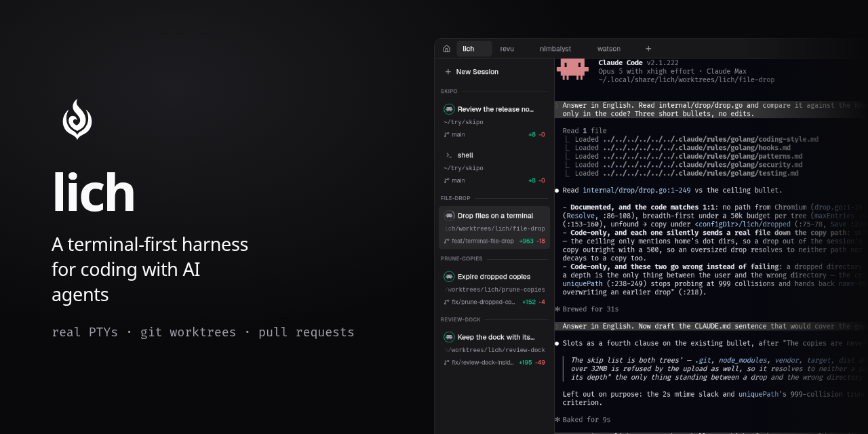The width and height of the screenshot is (868, 434).
Task: Switch to the lich tab
Action: (474, 49)
